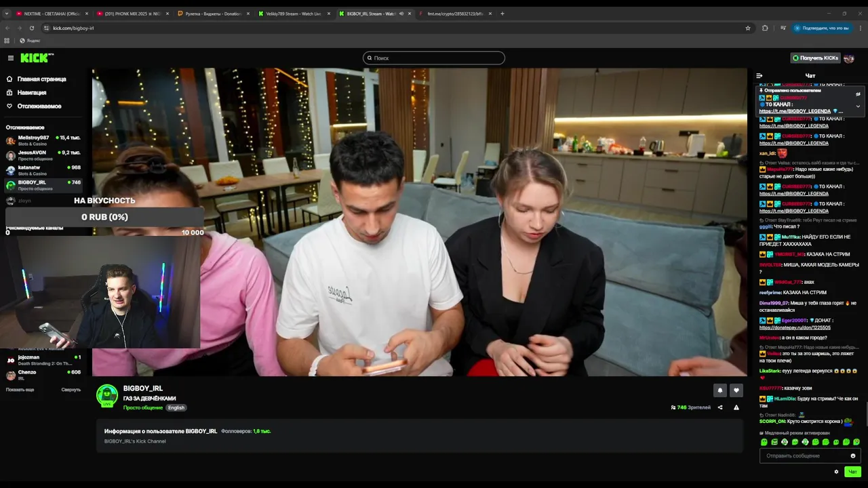Insert the second quick emote
The height and width of the screenshot is (488, 868).
coord(774,443)
